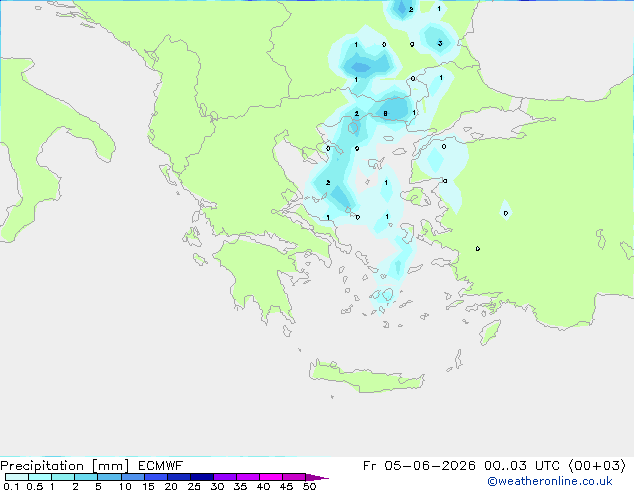Click the over-50 mm arrow tip on legend

(317, 477)
